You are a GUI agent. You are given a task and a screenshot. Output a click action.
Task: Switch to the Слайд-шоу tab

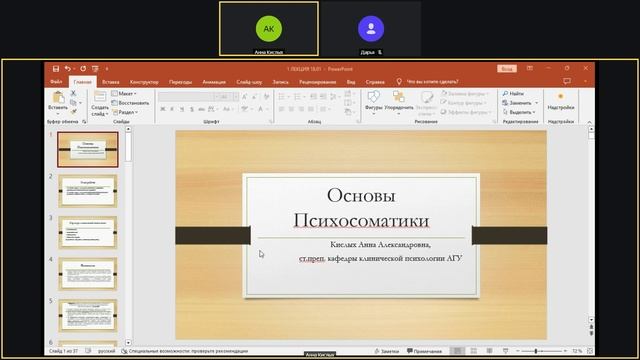[249, 82]
